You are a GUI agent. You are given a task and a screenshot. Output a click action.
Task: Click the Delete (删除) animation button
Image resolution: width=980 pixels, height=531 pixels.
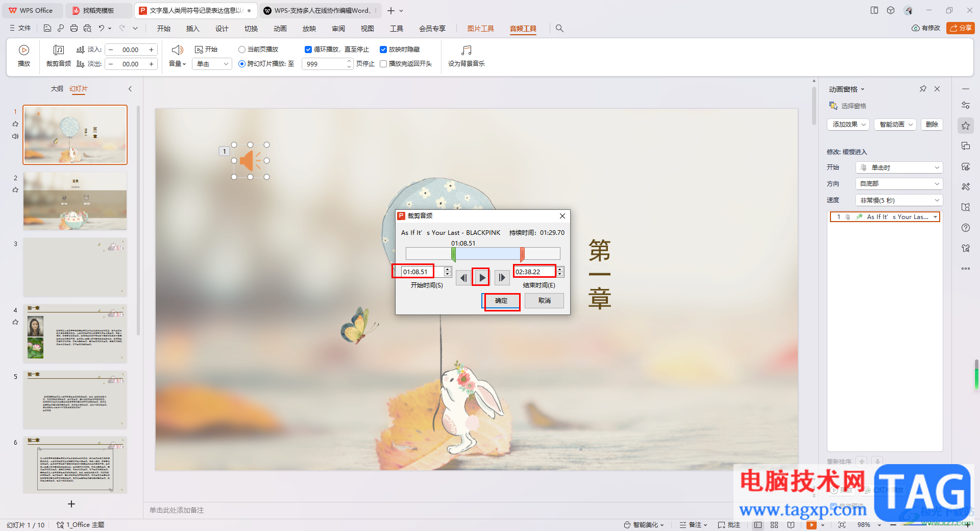pos(932,125)
